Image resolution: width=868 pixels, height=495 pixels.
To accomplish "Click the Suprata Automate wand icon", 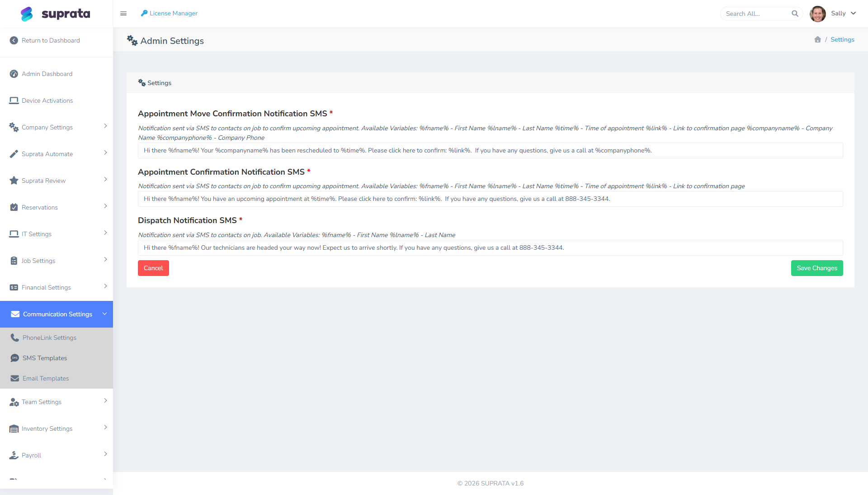I will 14,154.
